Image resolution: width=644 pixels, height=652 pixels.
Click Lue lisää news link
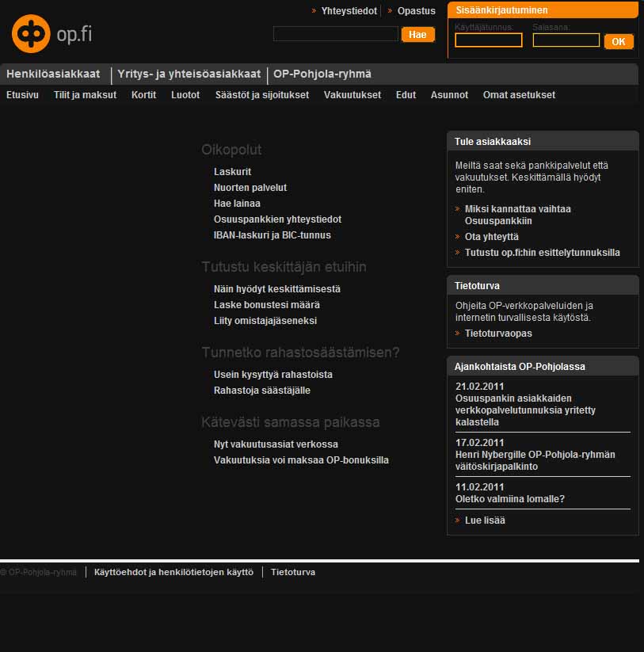coord(485,520)
